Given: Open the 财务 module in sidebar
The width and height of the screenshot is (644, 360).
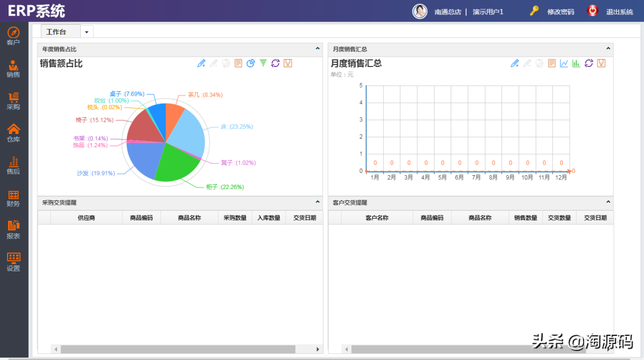Looking at the screenshot, I should (14, 198).
